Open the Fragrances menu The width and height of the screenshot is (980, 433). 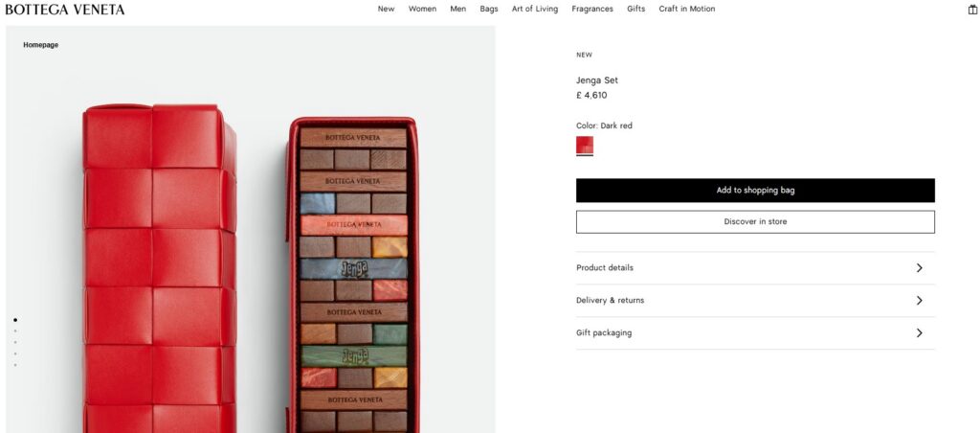tap(592, 10)
